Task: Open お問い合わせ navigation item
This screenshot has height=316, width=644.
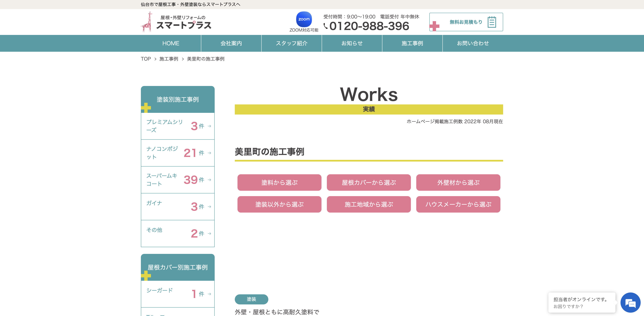Action: coord(473,43)
